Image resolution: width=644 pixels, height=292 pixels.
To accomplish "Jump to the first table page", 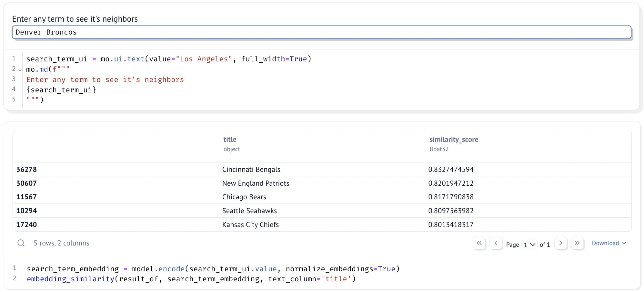I will point(479,244).
